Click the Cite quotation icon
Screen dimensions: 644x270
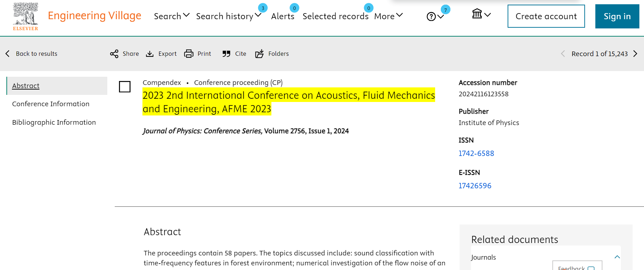pyautogui.click(x=226, y=54)
